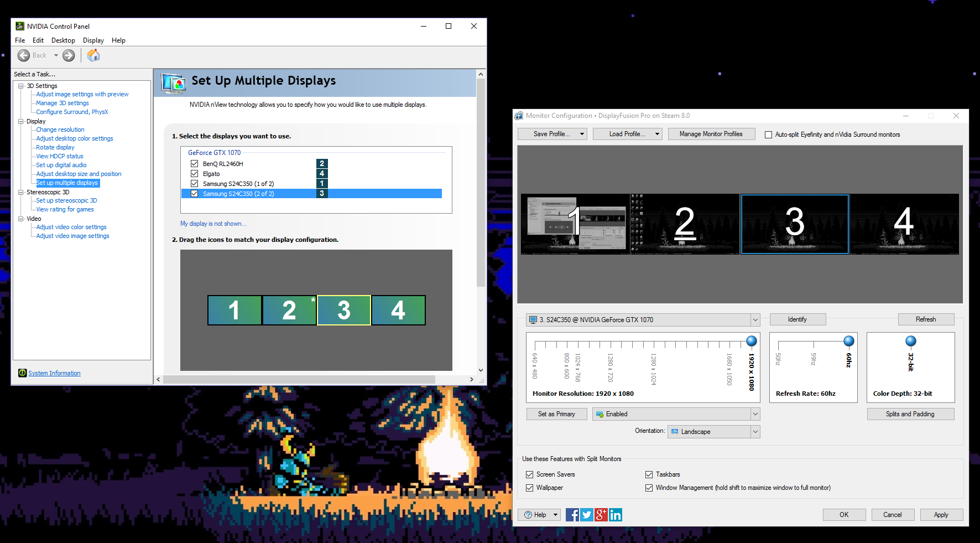Open Help menu in NVIDIA Control Panel
Image resolution: width=980 pixels, height=543 pixels.
tap(118, 40)
